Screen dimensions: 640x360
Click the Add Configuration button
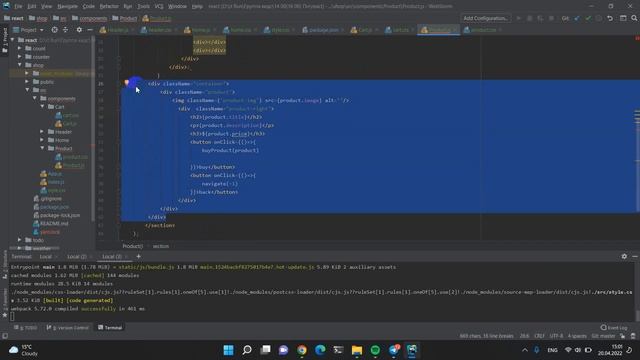(x=485, y=18)
